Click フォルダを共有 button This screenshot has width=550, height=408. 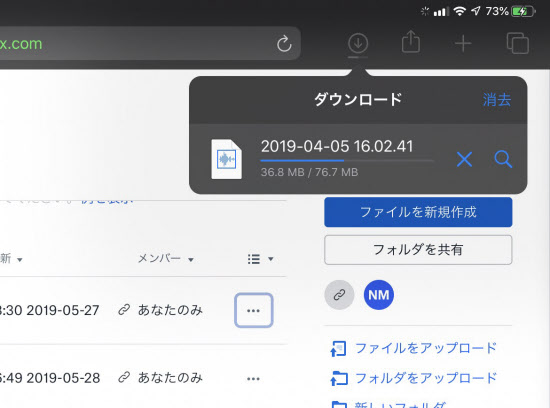coord(418,250)
